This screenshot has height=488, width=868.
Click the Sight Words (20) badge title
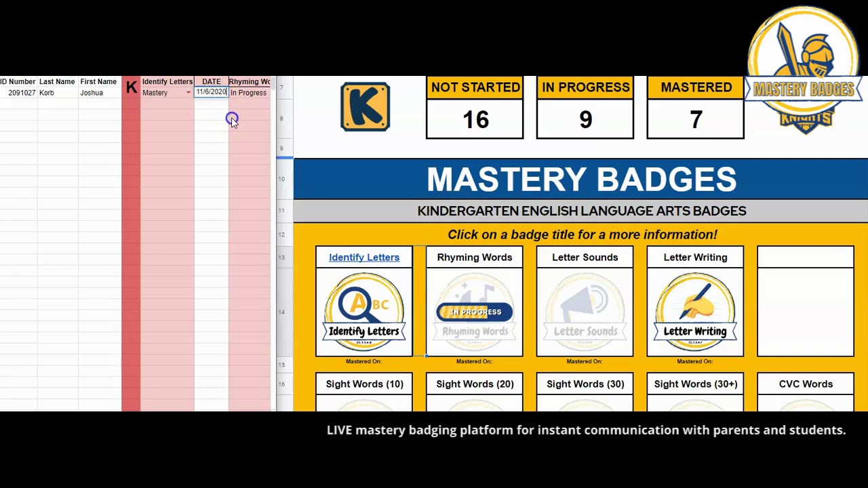pyautogui.click(x=475, y=384)
